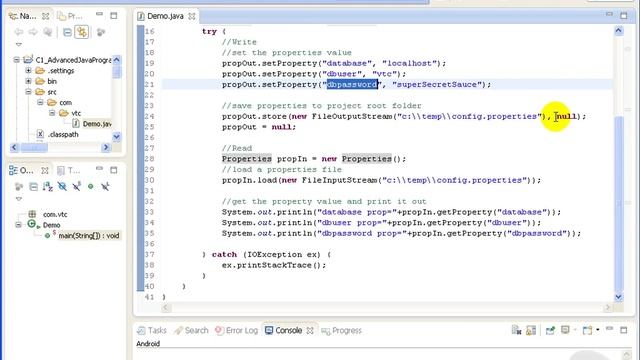
Task: Collapse all in the Outline view
Action: pyautogui.click(x=33, y=187)
